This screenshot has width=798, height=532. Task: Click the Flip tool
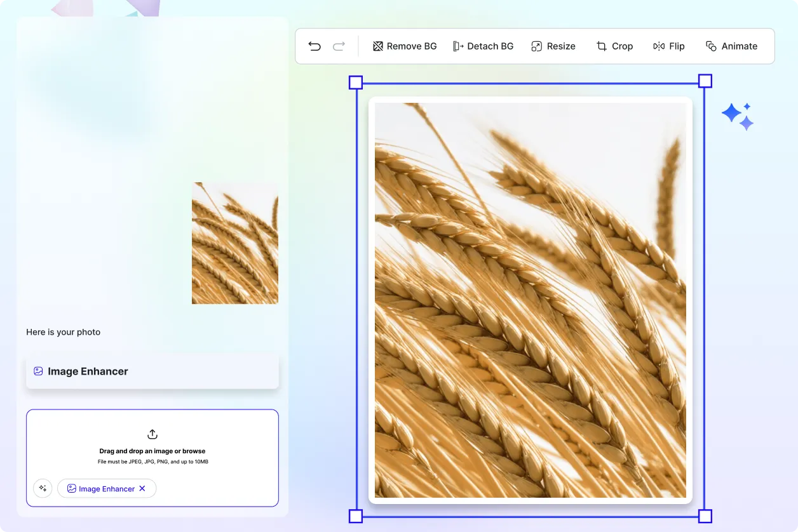tap(668, 46)
